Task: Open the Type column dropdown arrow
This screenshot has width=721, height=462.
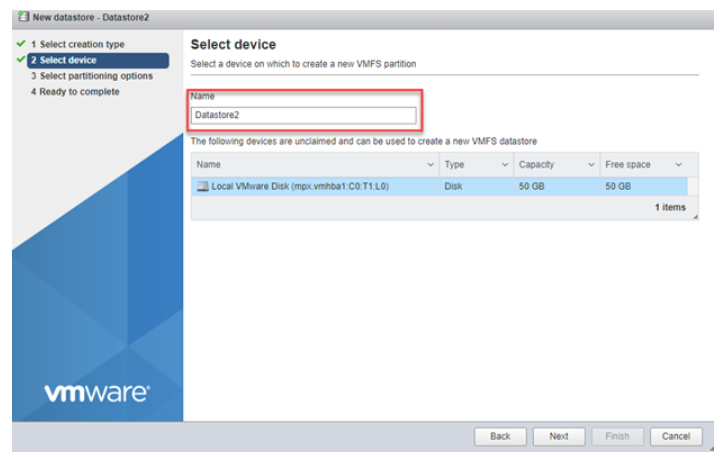Action: (x=505, y=165)
